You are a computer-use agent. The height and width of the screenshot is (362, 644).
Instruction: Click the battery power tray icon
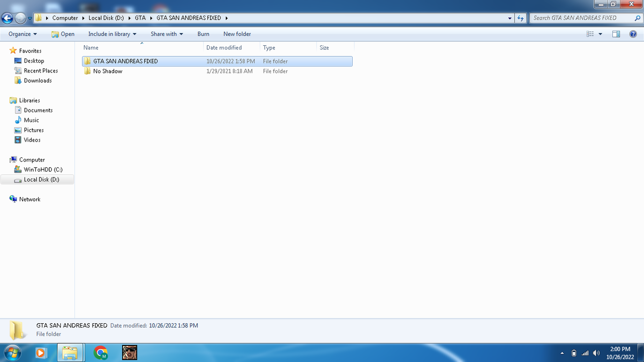coord(574,353)
